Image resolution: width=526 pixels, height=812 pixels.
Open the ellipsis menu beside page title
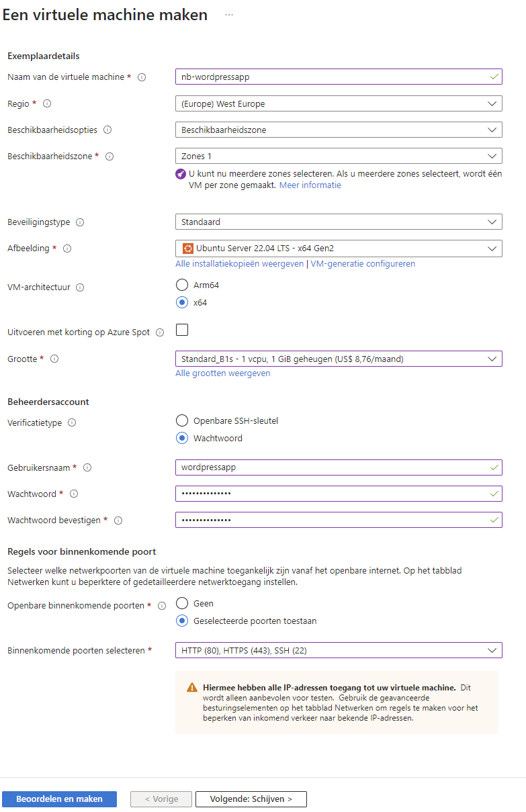click(x=229, y=15)
